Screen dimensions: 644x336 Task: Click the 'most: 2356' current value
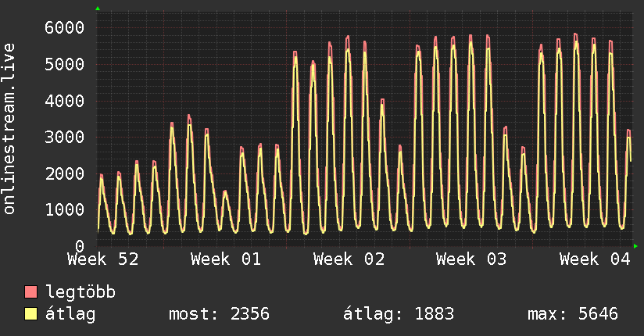[219, 315]
